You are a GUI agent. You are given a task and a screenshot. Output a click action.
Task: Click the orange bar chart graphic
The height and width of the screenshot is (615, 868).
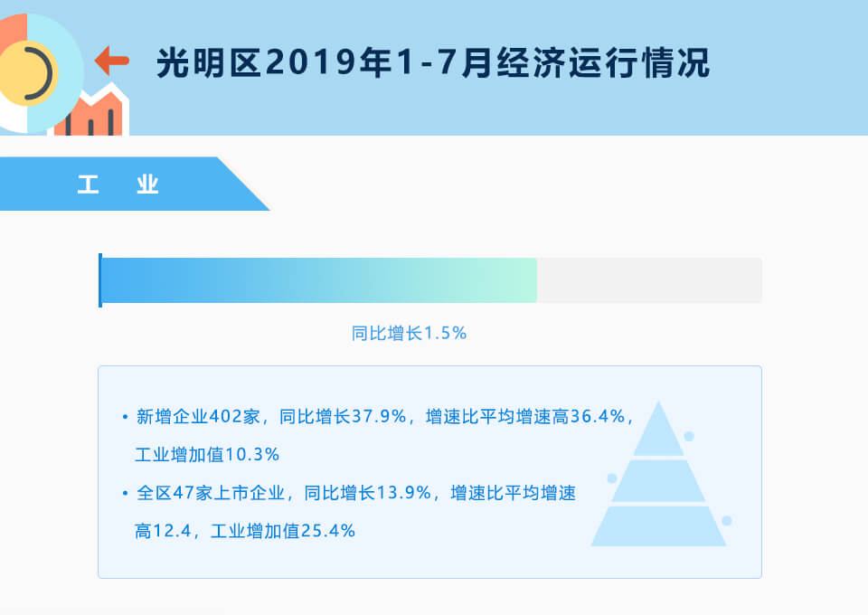[x=91, y=110]
